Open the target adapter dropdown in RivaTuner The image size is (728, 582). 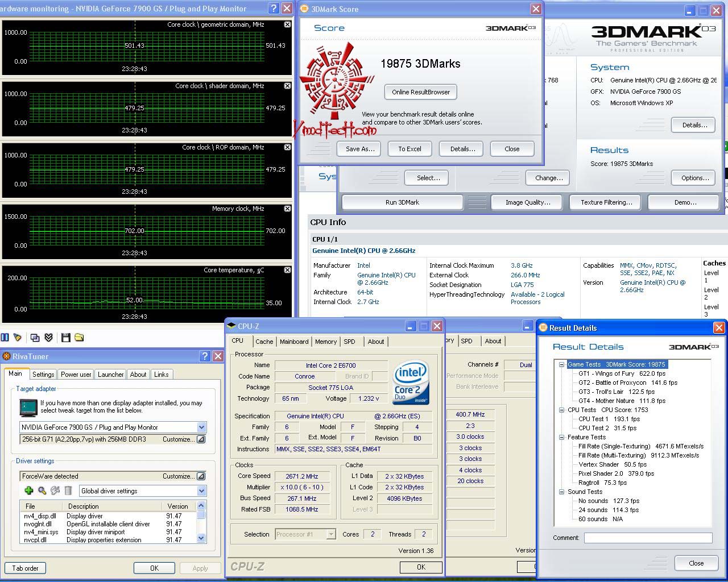coord(201,427)
